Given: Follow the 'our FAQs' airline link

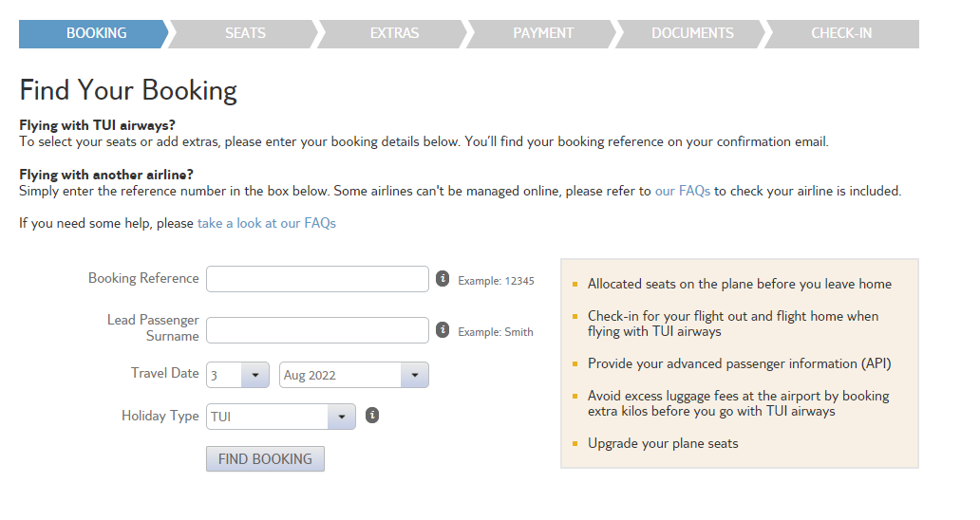Looking at the screenshot, I should point(682,191).
